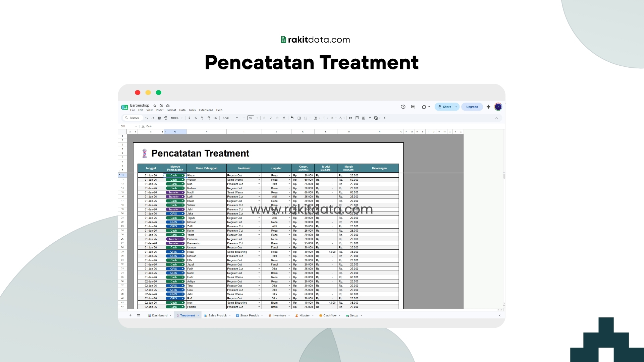
Task: Activate the paint format roller
Action: (x=166, y=118)
